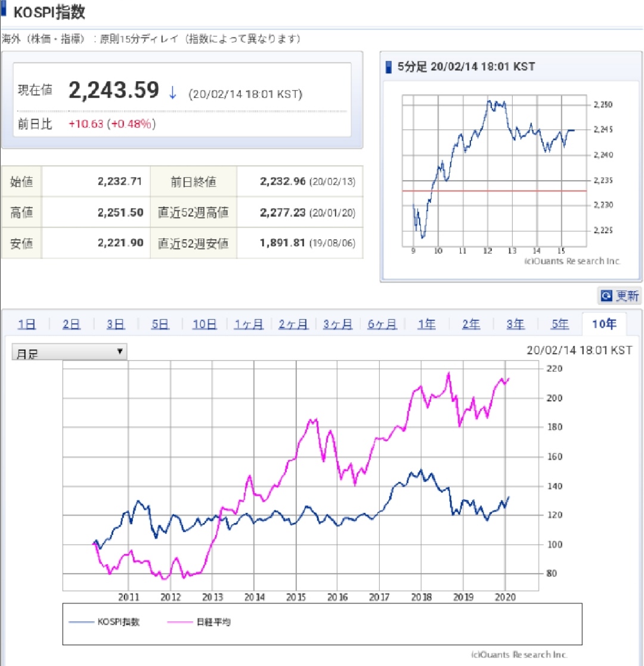
Task: Click the 更新 refresh button
Action: 620,296
